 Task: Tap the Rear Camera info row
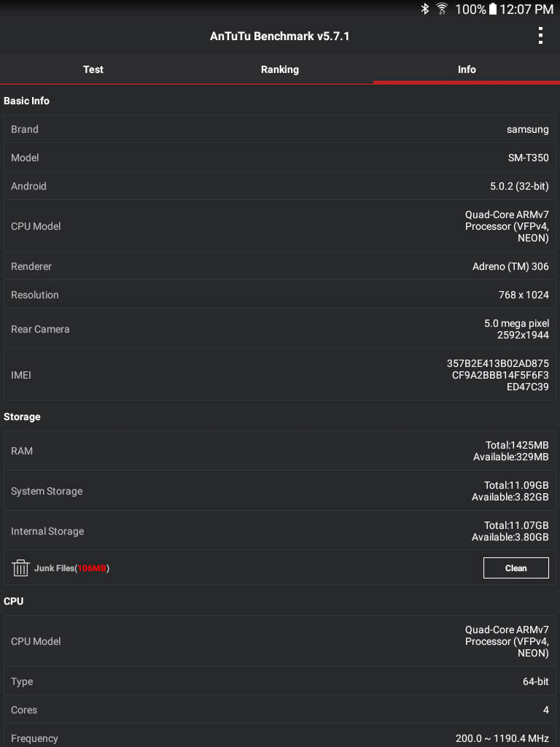click(x=280, y=329)
